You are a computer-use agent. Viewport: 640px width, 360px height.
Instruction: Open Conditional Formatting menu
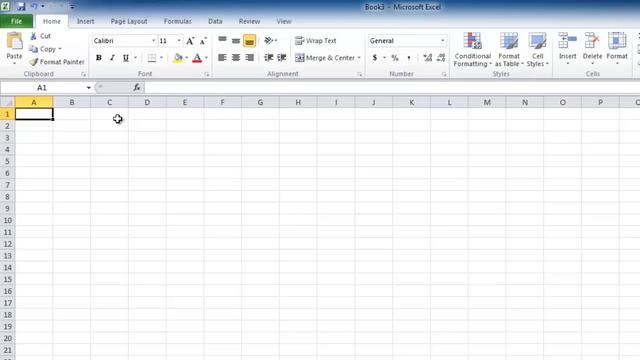pos(472,49)
